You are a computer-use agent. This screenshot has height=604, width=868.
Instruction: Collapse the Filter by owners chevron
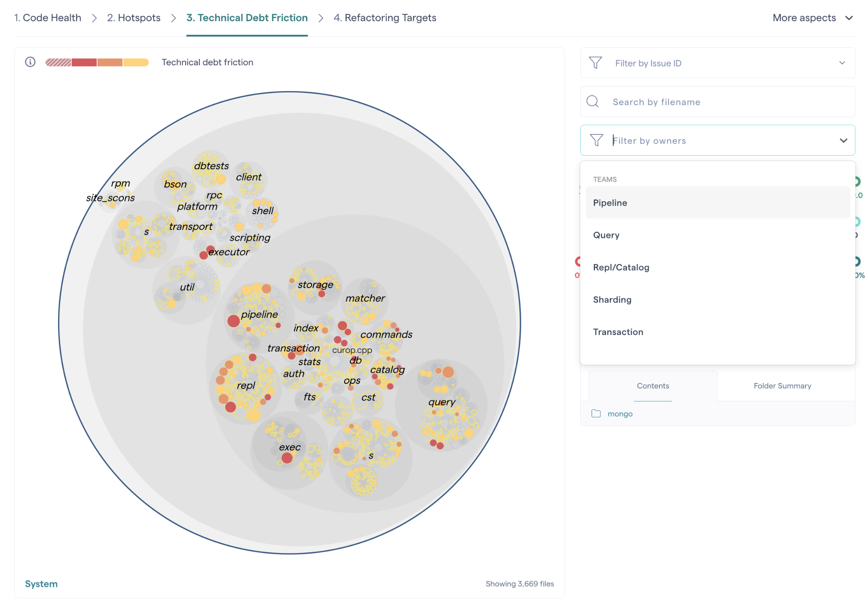click(843, 140)
